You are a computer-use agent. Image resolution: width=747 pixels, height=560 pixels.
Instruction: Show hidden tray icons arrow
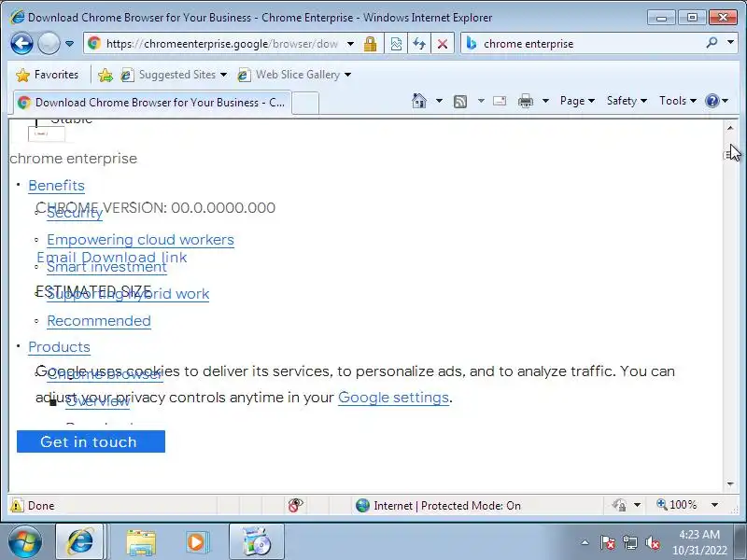[x=585, y=542]
